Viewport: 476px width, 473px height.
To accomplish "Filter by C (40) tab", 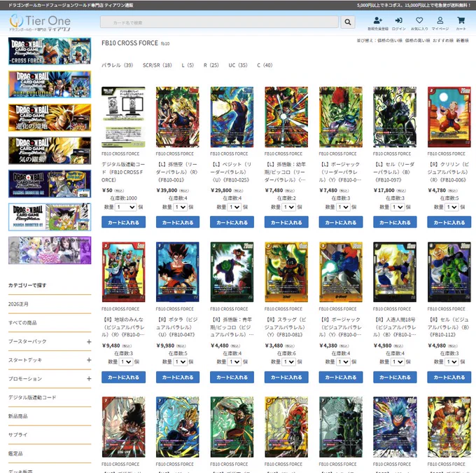I will [x=265, y=65].
